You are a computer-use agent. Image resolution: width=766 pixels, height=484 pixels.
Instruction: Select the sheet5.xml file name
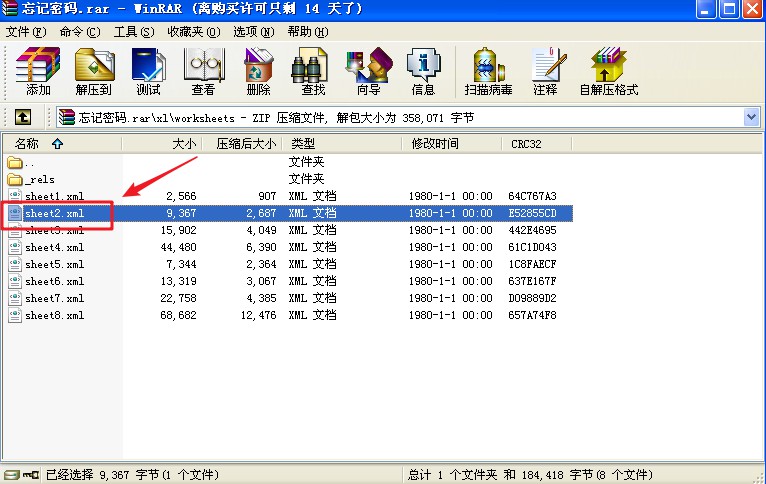coord(54,264)
